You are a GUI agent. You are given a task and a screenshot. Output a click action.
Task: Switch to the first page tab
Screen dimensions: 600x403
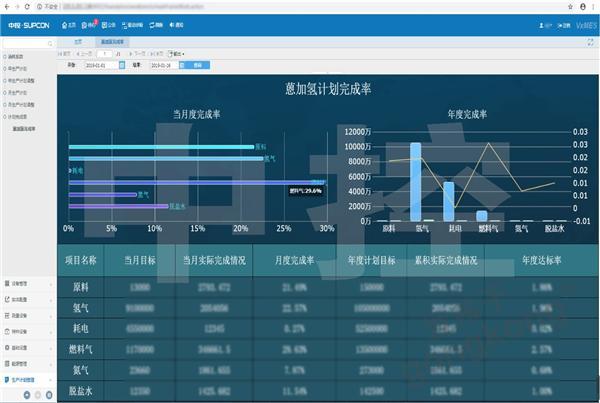coord(78,42)
